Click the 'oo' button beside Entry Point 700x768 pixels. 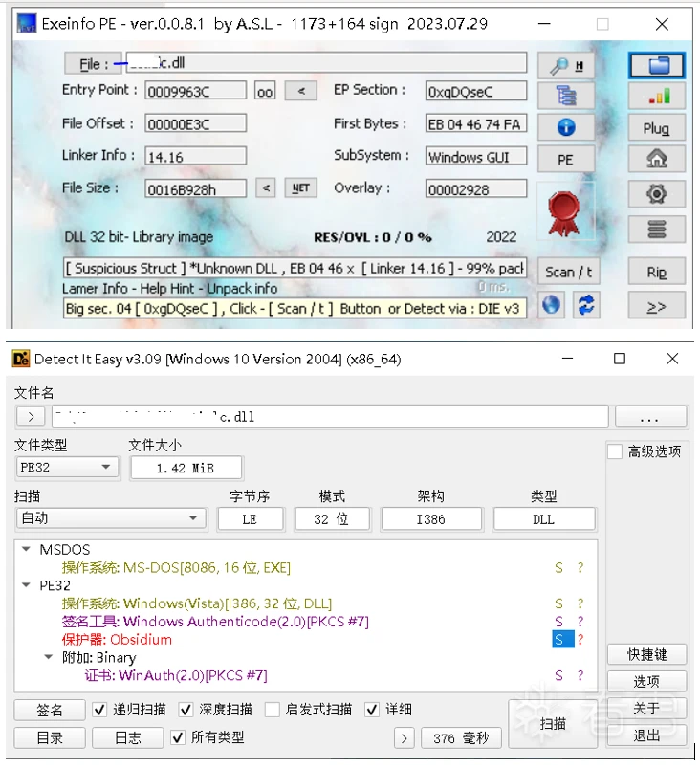pos(265,91)
